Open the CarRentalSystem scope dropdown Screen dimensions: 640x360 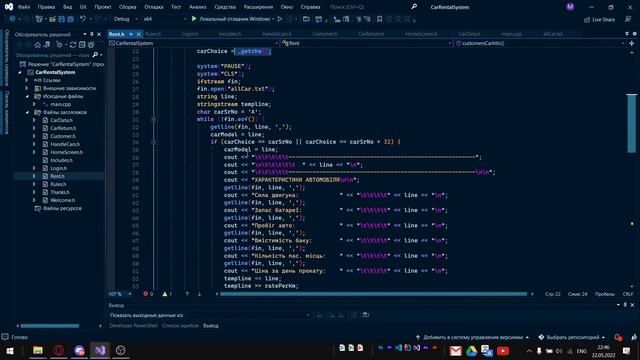tap(193, 43)
